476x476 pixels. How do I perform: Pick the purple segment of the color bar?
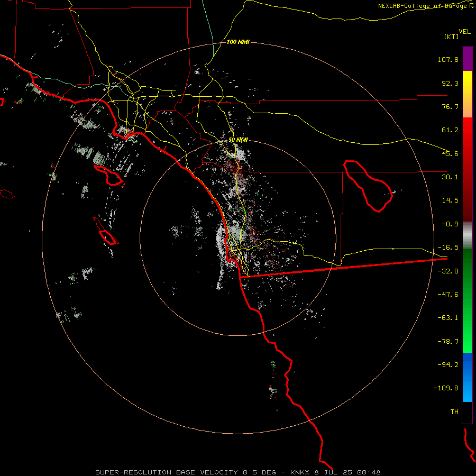click(467, 59)
